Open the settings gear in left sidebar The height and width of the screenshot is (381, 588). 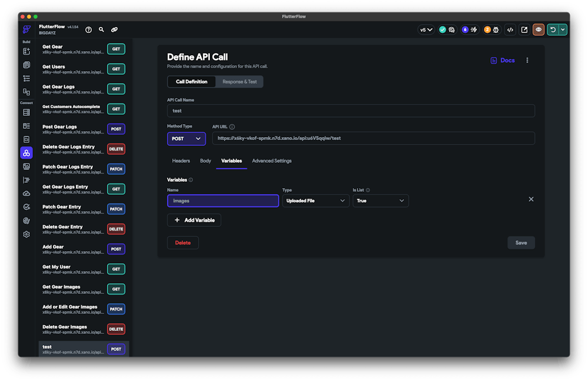tap(26, 235)
